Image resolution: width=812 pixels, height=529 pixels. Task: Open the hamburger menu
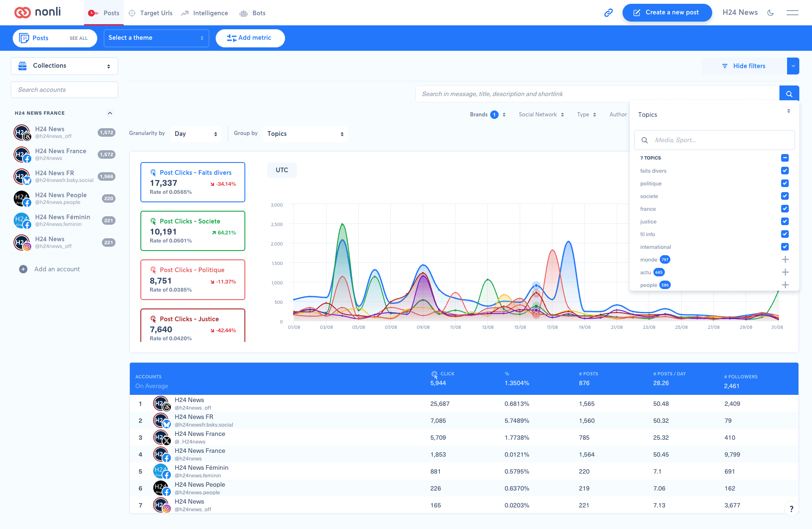(792, 13)
